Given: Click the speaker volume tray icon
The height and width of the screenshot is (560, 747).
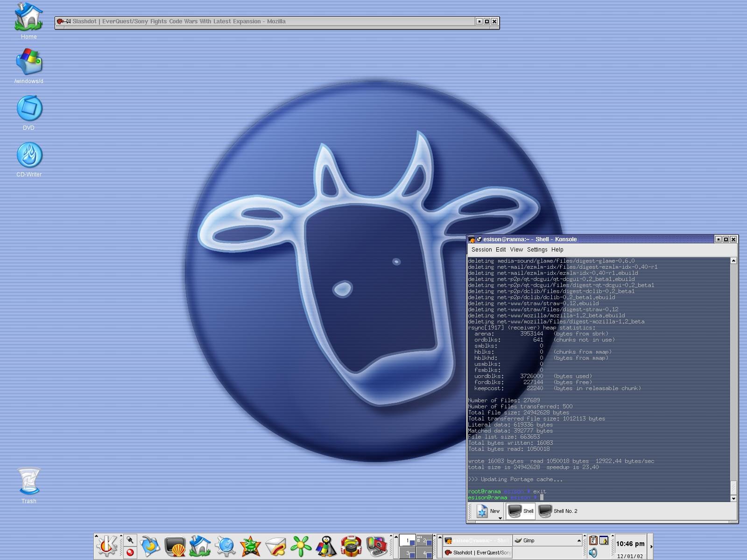Looking at the screenshot, I should 593,553.
